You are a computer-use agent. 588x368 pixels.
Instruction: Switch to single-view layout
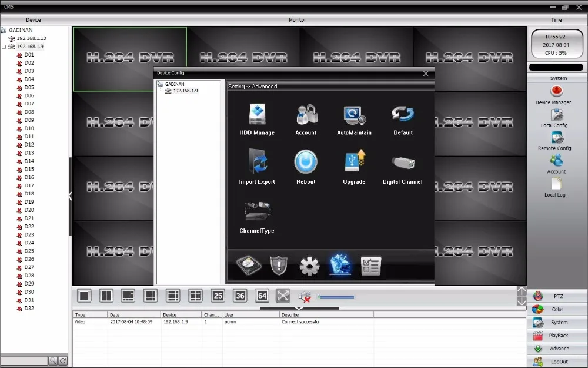pyautogui.click(x=84, y=296)
